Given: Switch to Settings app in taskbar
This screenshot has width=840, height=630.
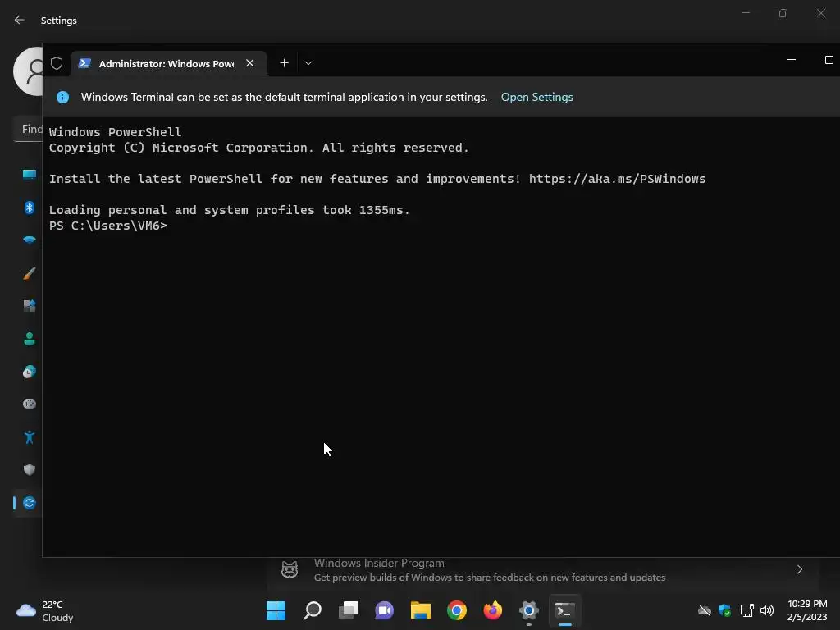Looking at the screenshot, I should (529, 610).
